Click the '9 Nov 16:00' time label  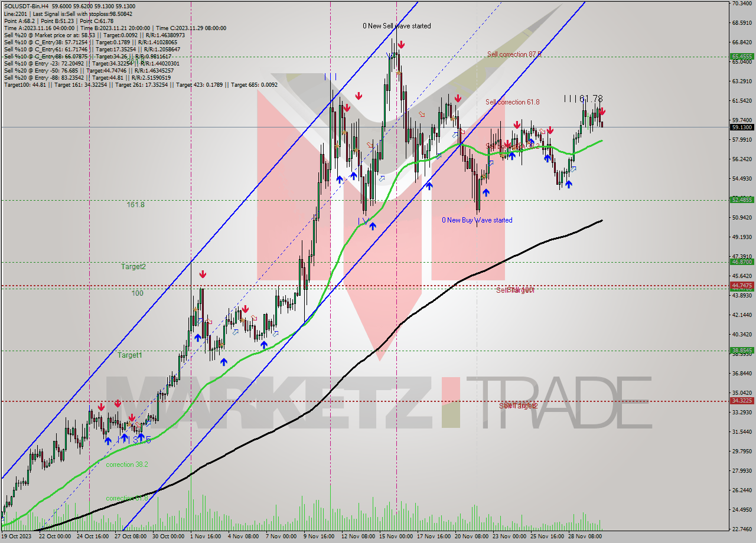point(319,537)
